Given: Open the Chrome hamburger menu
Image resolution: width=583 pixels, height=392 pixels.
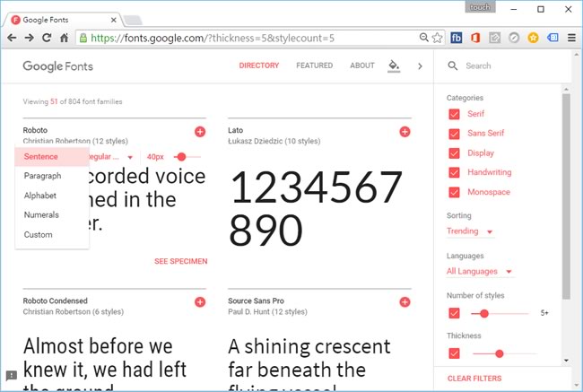Looking at the screenshot, I should (x=571, y=38).
